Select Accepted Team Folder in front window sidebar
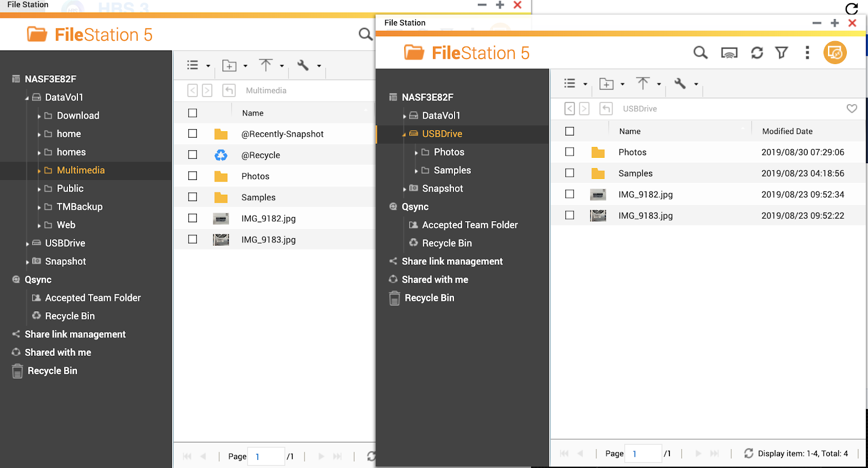The width and height of the screenshot is (868, 468). [x=470, y=225]
